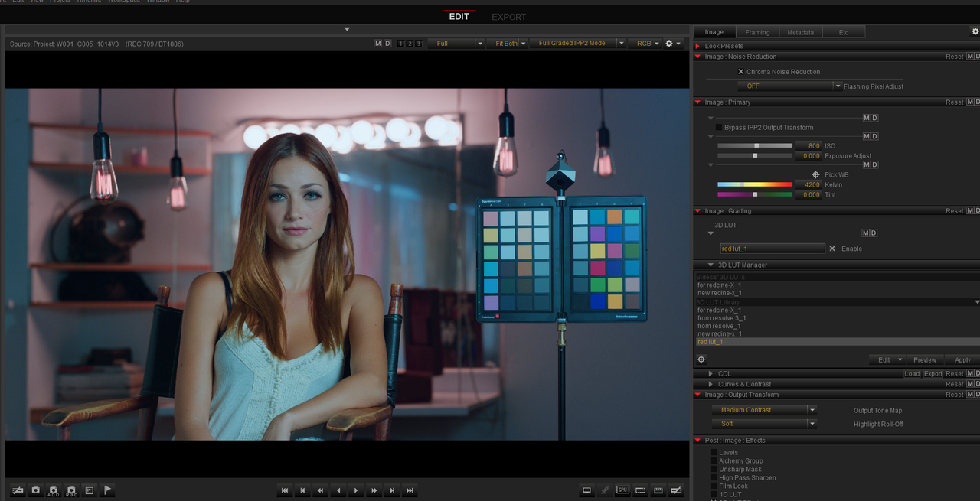Toggle the GPU icon
This screenshot has width=980, height=501.
tap(622, 490)
